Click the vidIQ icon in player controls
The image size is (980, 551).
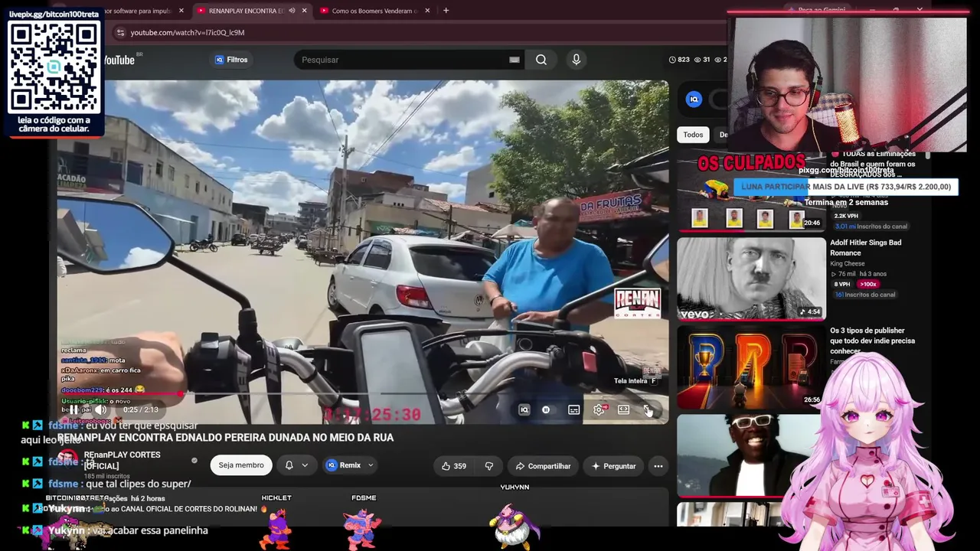pyautogui.click(x=524, y=410)
